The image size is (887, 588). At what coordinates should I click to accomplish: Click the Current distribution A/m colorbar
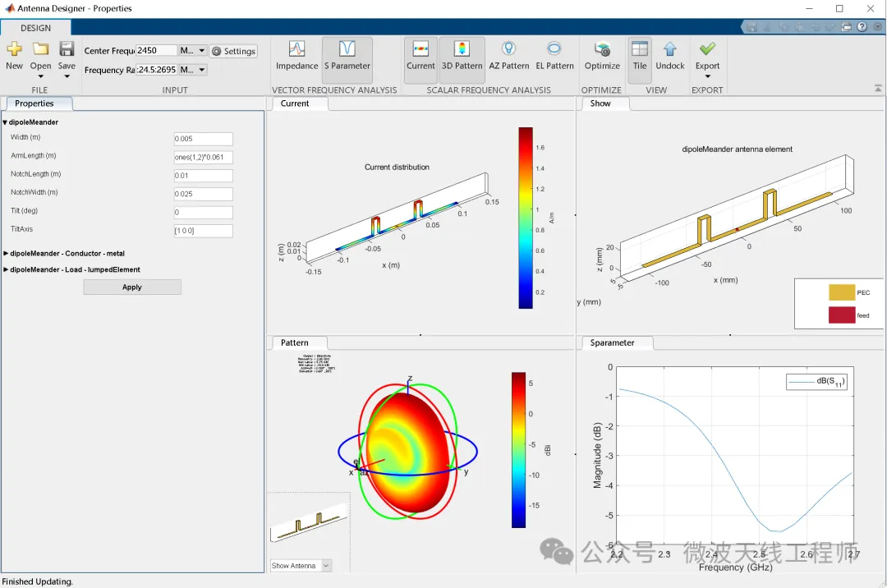click(x=526, y=218)
